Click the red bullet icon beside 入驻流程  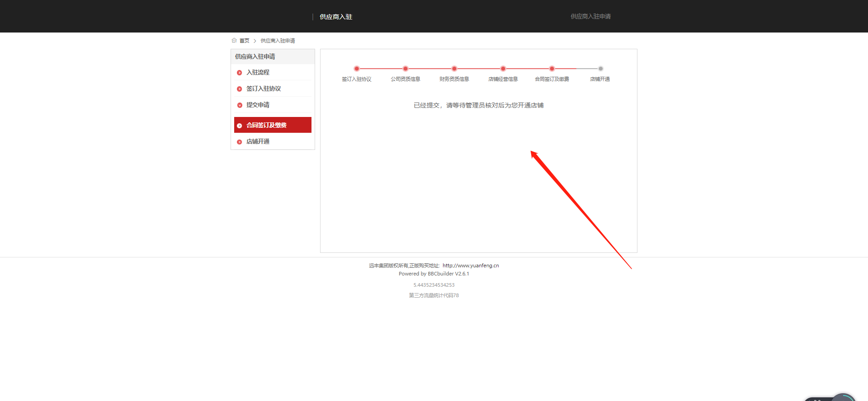[240, 73]
